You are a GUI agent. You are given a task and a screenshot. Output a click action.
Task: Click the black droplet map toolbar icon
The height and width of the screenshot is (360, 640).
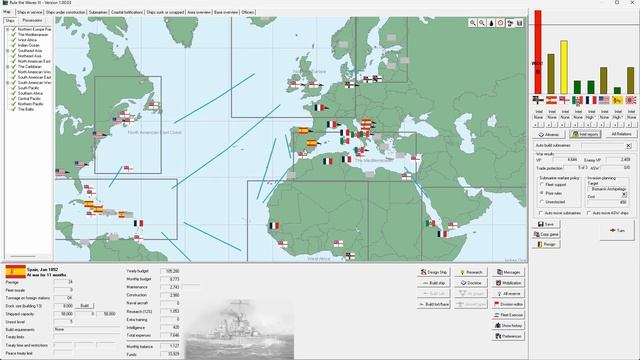tap(491, 23)
